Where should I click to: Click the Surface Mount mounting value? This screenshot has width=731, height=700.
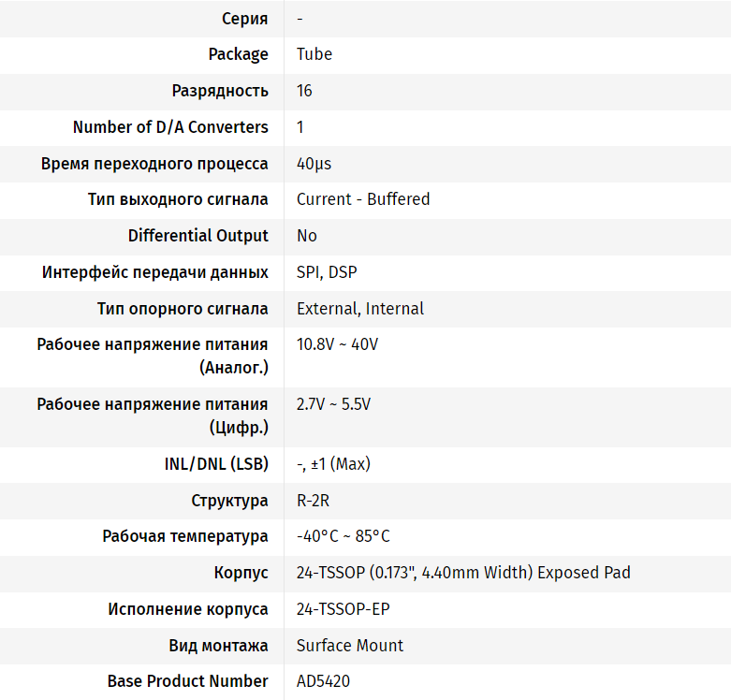350,646
